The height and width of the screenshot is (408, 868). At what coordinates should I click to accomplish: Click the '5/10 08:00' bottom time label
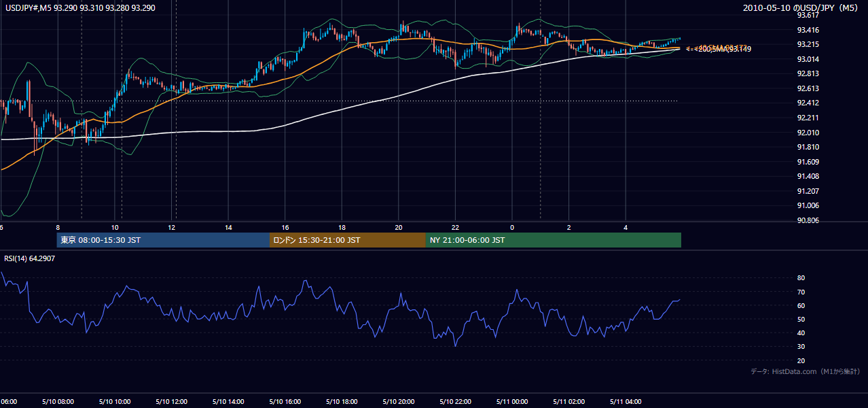pos(58,401)
